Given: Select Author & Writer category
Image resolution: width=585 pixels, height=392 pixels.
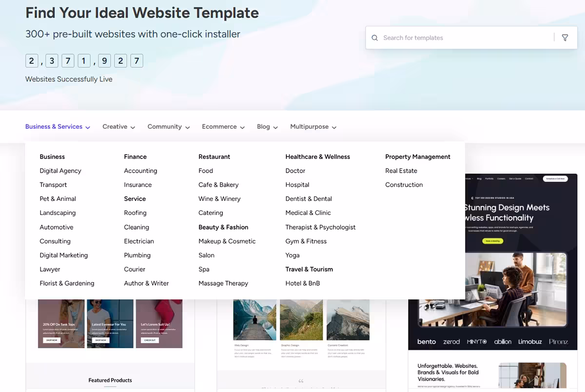Looking at the screenshot, I should click(x=146, y=283).
